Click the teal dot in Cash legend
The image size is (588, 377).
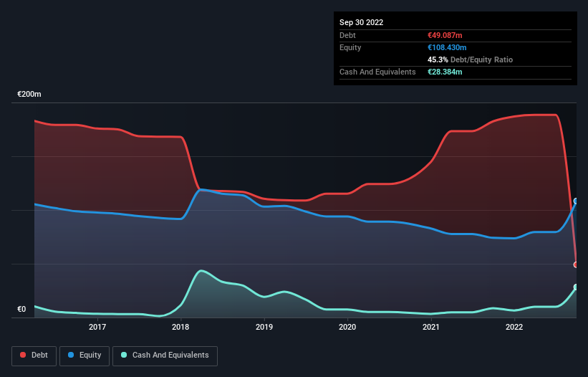click(124, 355)
